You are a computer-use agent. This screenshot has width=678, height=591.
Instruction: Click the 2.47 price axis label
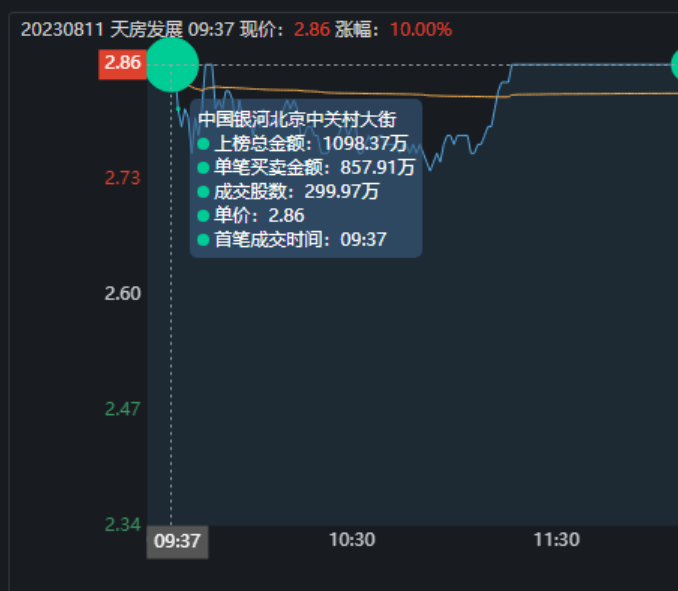(123, 409)
